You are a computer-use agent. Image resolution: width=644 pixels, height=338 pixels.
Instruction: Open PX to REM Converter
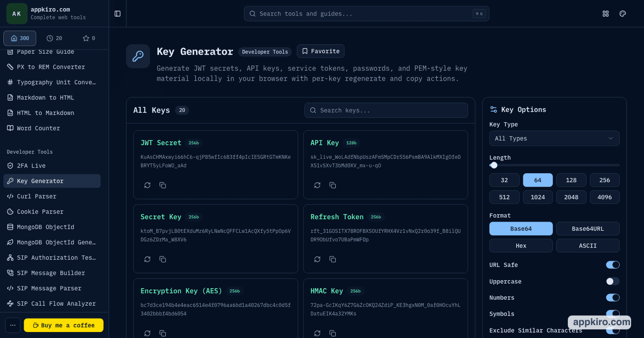52,67
